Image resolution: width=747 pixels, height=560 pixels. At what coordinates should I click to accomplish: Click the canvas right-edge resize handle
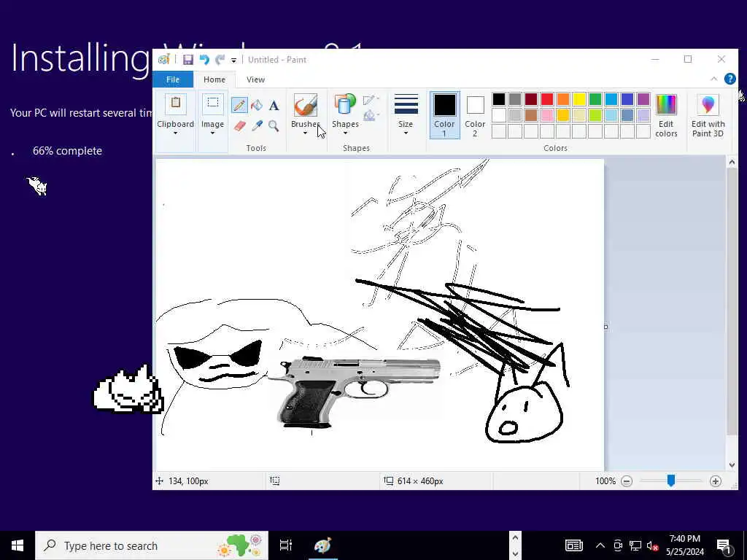[605, 327]
